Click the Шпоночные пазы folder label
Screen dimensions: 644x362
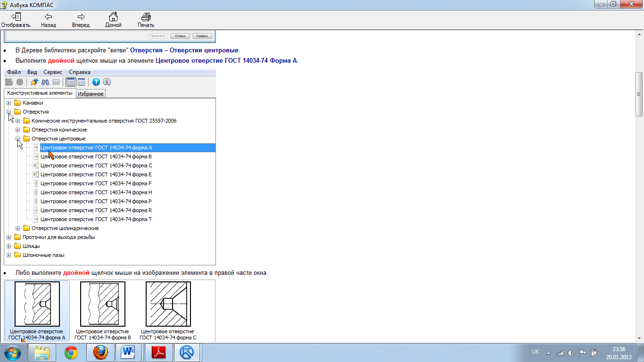click(43, 255)
